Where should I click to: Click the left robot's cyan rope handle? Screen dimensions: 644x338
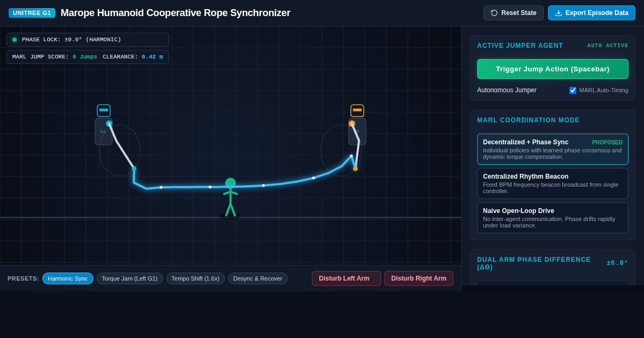tap(134, 168)
